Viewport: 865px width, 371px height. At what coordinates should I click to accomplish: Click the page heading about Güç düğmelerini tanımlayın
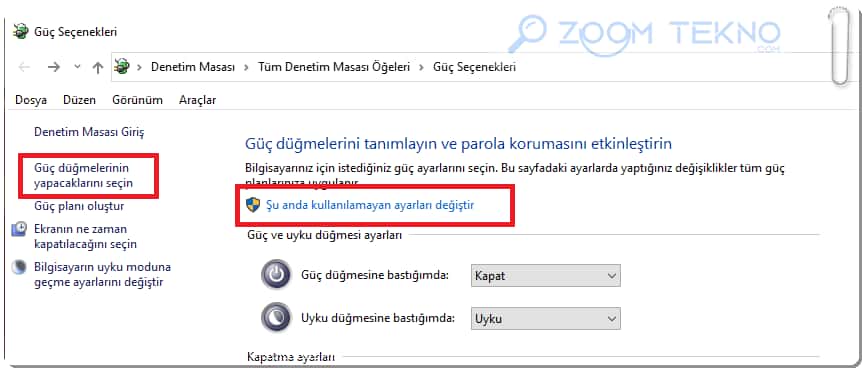pos(458,144)
